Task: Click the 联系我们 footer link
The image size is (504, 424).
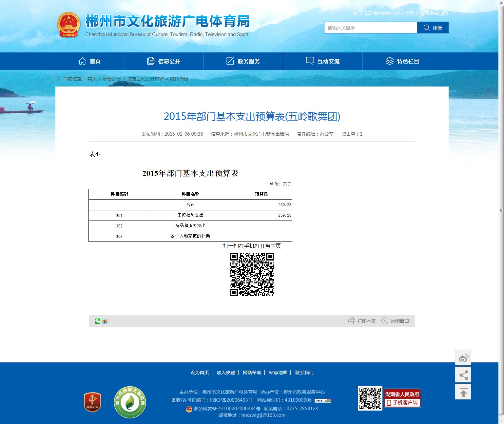Action: tap(304, 373)
